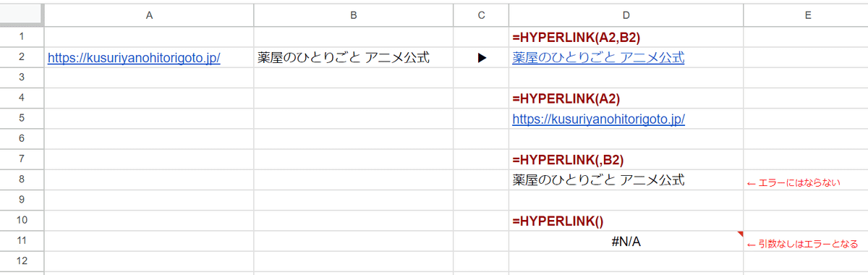Select the note エラーにはならない in column E
This screenshot has height=275, width=868.
click(793, 183)
